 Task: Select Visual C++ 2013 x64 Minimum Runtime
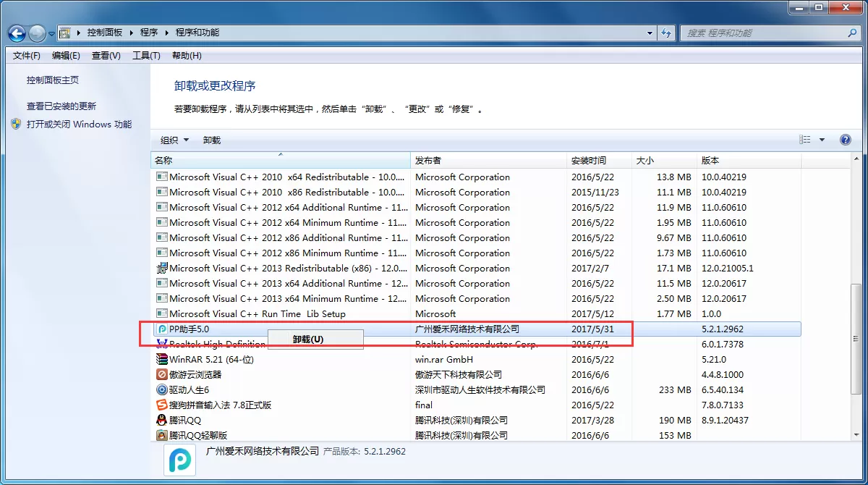tap(289, 298)
